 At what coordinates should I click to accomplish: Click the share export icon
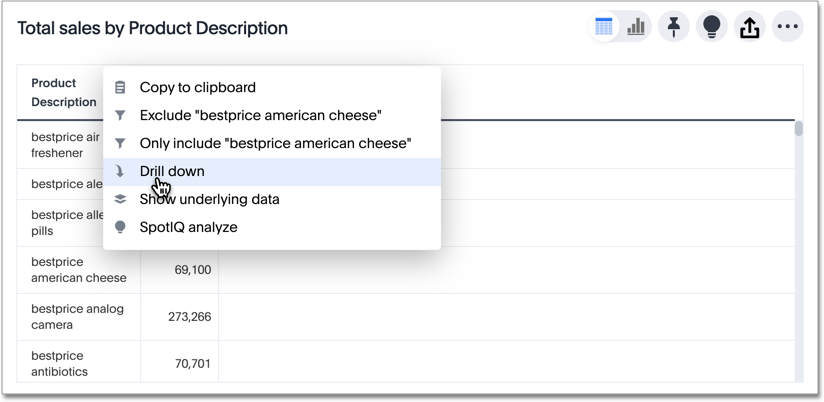[750, 27]
